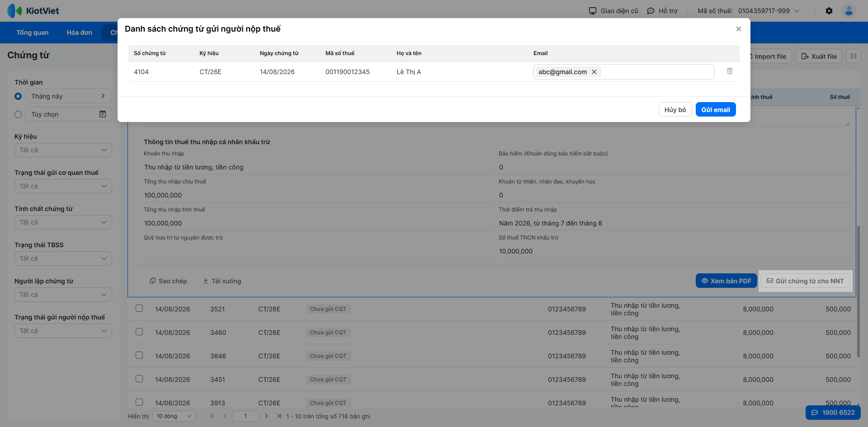This screenshot has width=868, height=427.
Task: Click Sao chép copy button
Action: pyautogui.click(x=168, y=281)
